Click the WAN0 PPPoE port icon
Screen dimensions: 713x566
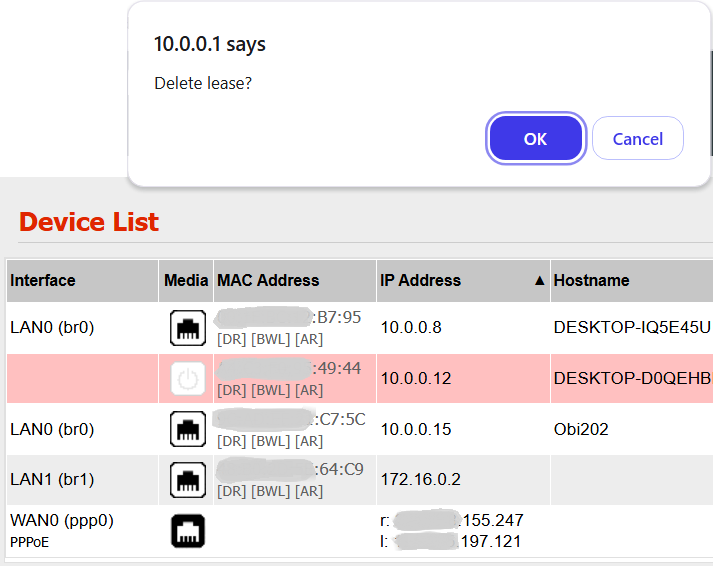point(188,531)
